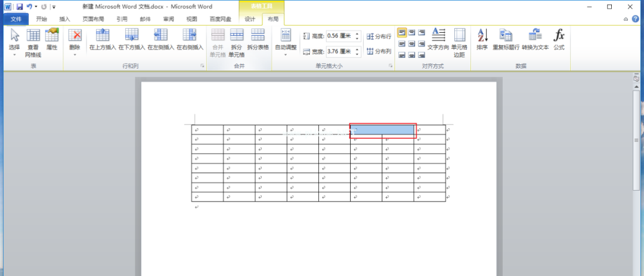Image resolution: width=644 pixels, height=276 pixels.
Task: Toggle View Gridlines (查看网格线)
Action: click(x=33, y=36)
